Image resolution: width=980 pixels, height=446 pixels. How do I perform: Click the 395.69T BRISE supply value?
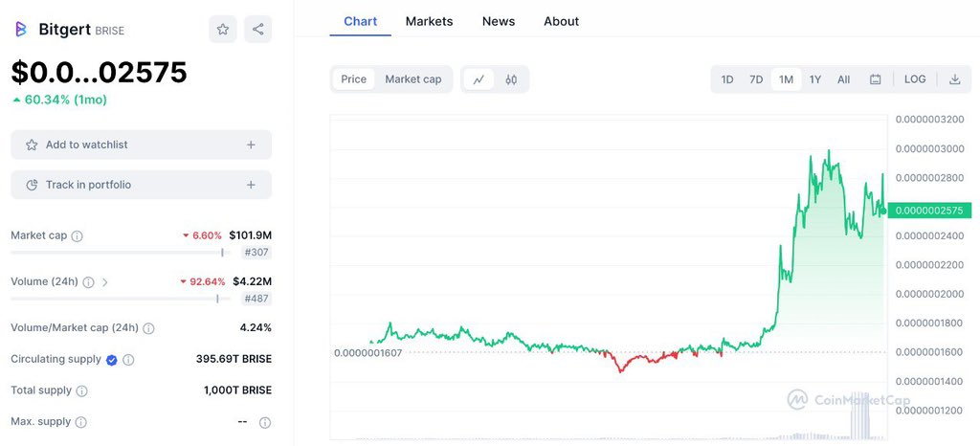tap(234, 359)
